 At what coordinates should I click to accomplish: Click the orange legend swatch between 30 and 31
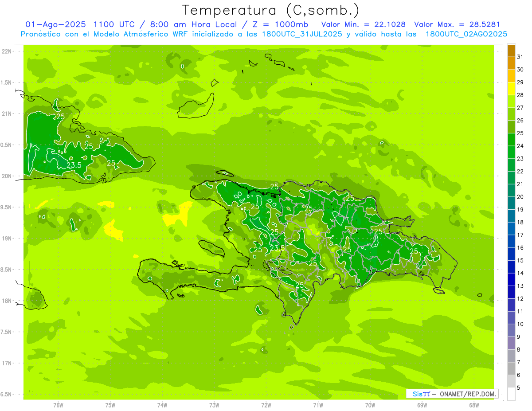point(511,63)
